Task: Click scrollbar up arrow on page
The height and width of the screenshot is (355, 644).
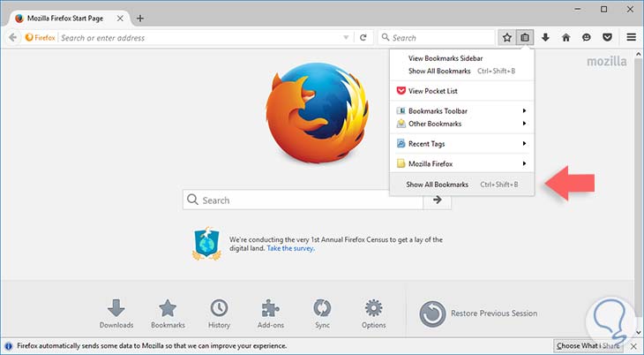Action: point(638,54)
